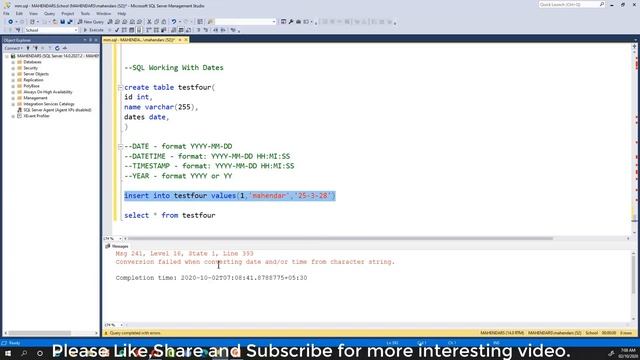
Task: Select Integration Services Catalogs folder
Action: point(49,104)
